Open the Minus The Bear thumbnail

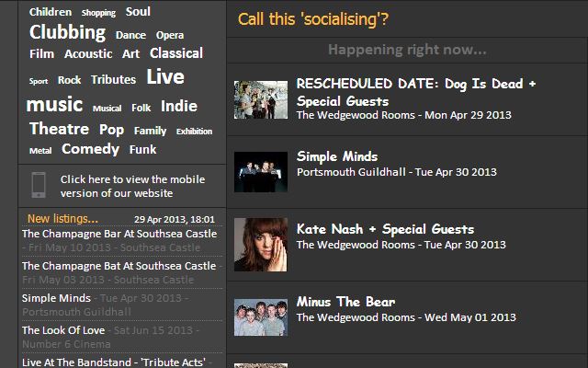pyautogui.click(x=261, y=317)
